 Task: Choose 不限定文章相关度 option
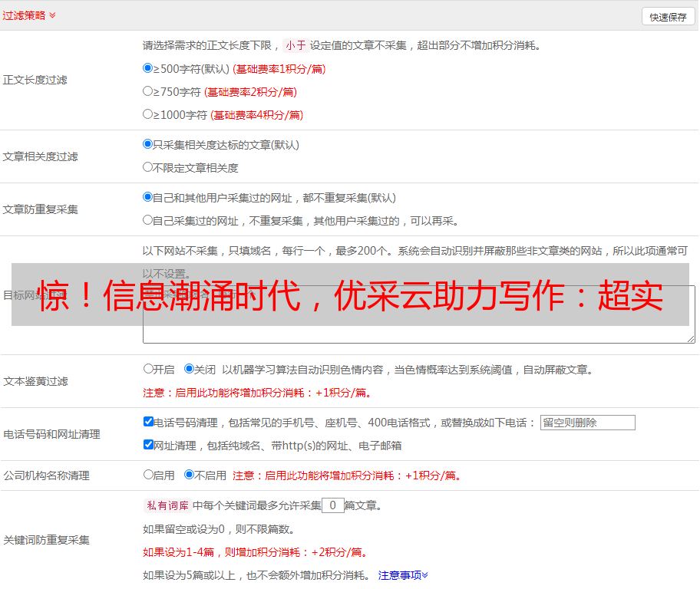pos(148,167)
